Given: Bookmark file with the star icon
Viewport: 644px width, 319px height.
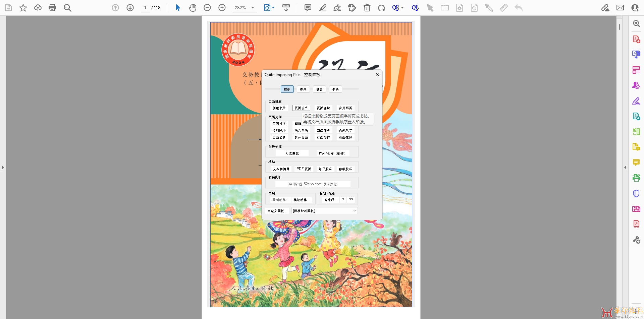Looking at the screenshot, I should coord(23,8).
